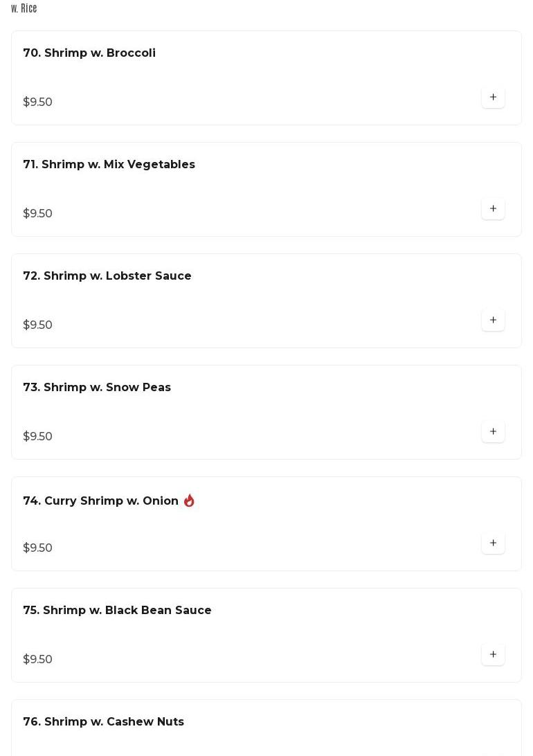Tap plus icon on Shrimp w. Black Bean Sauce
This screenshot has width=533, height=756.
493,655
